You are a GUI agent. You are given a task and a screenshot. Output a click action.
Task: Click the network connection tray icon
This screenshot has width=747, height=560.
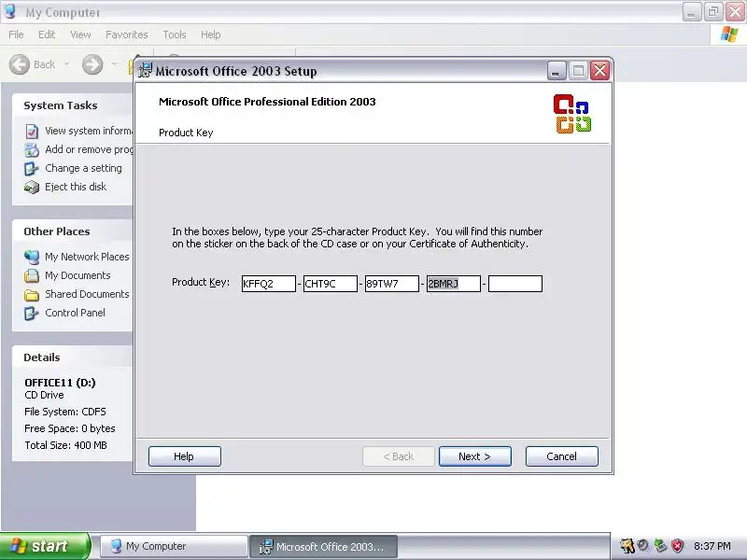660,546
